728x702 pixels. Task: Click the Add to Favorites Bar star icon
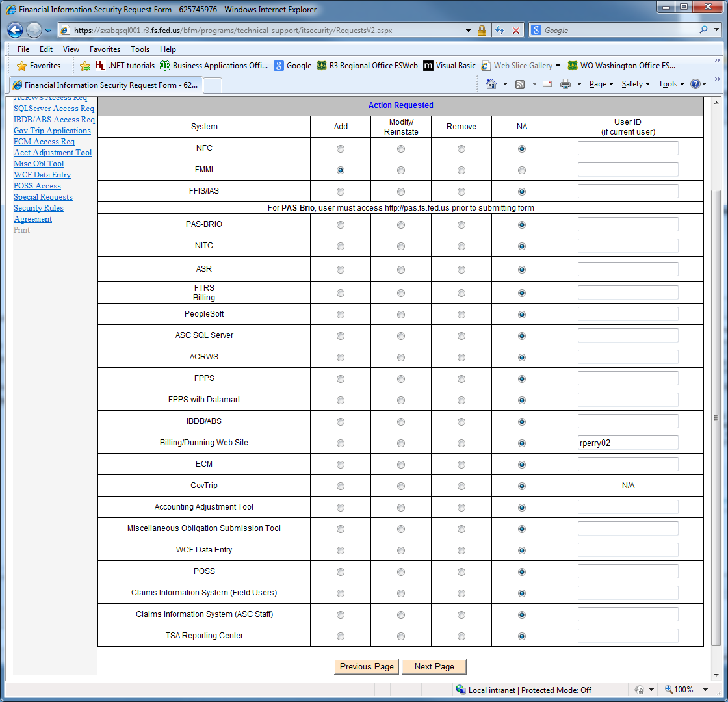pyautogui.click(x=84, y=66)
